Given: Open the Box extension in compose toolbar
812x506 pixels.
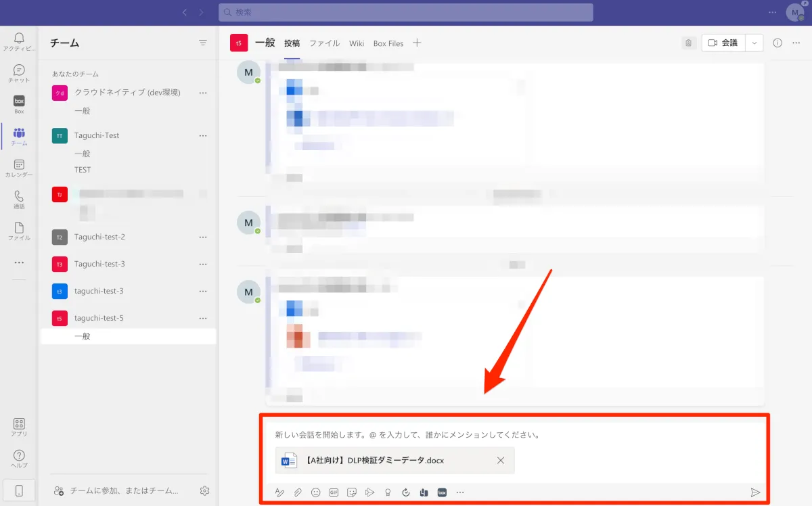Looking at the screenshot, I should click(x=442, y=492).
